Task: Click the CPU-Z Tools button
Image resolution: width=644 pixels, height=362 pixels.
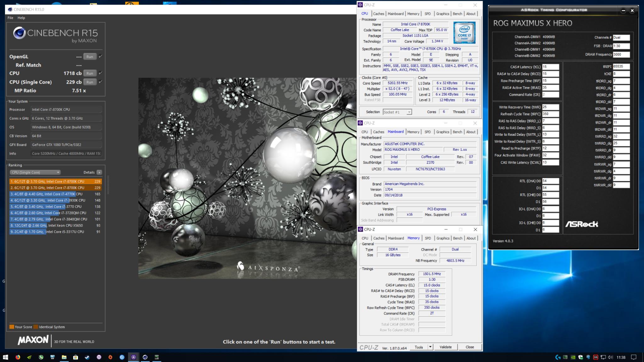Action: point(419,347)
